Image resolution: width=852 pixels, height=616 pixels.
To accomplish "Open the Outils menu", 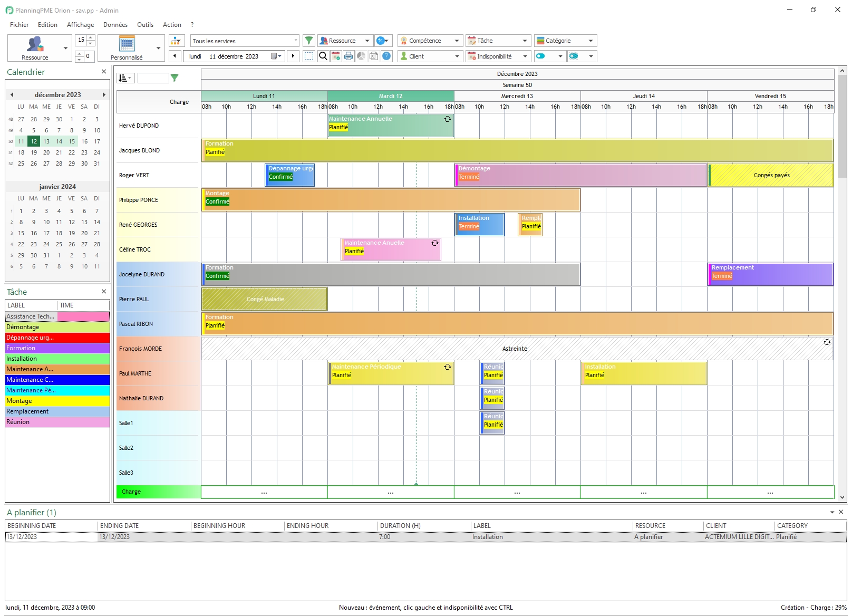I will pyautogui.click(x=145, y=25).
